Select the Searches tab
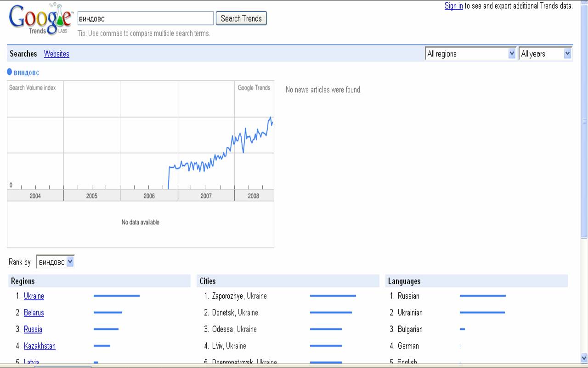The image size is (588, 368). (x=23, y=54)
